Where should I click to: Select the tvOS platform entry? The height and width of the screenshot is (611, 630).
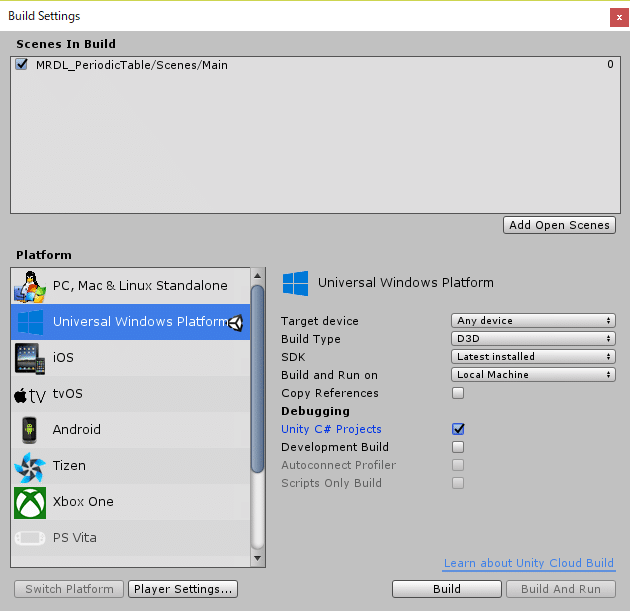(x=131, y=394)
